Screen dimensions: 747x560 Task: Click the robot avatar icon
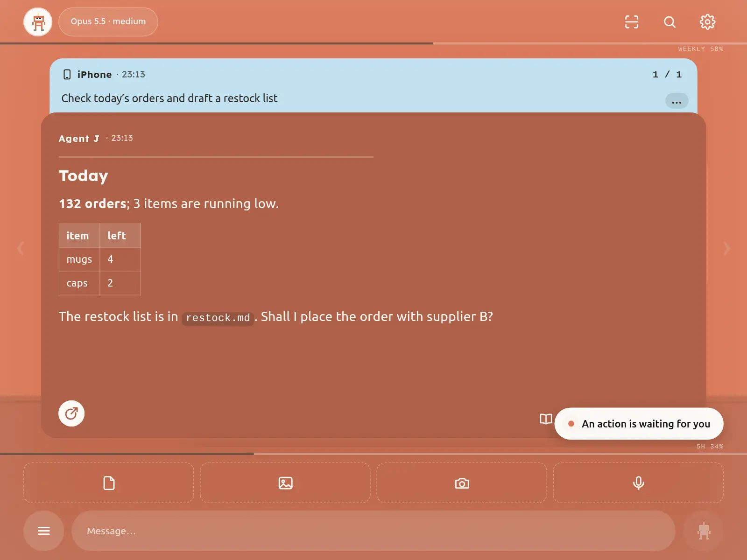tap(38, 22)
